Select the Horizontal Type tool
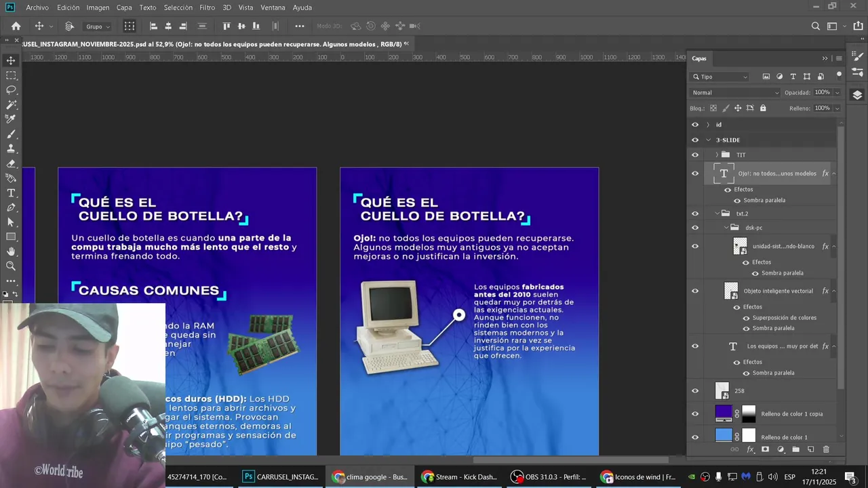Screen dimensions: 868x488 click(x=11, y=193)
